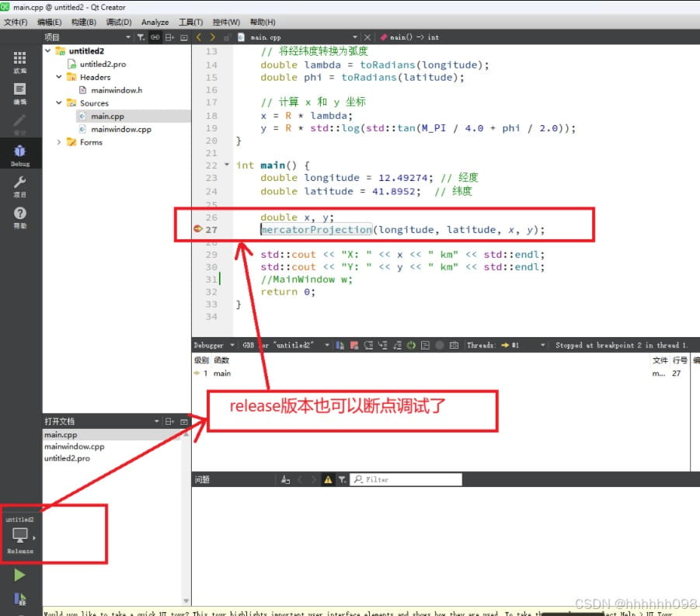Open the 构建(B) build menu
The image size is (700, 616).
[83, 22]
